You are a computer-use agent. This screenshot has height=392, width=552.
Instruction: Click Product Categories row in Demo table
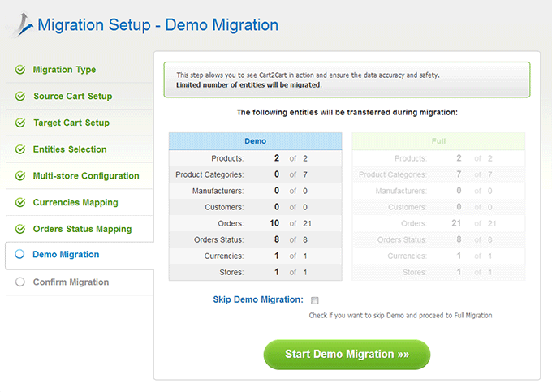255,174
